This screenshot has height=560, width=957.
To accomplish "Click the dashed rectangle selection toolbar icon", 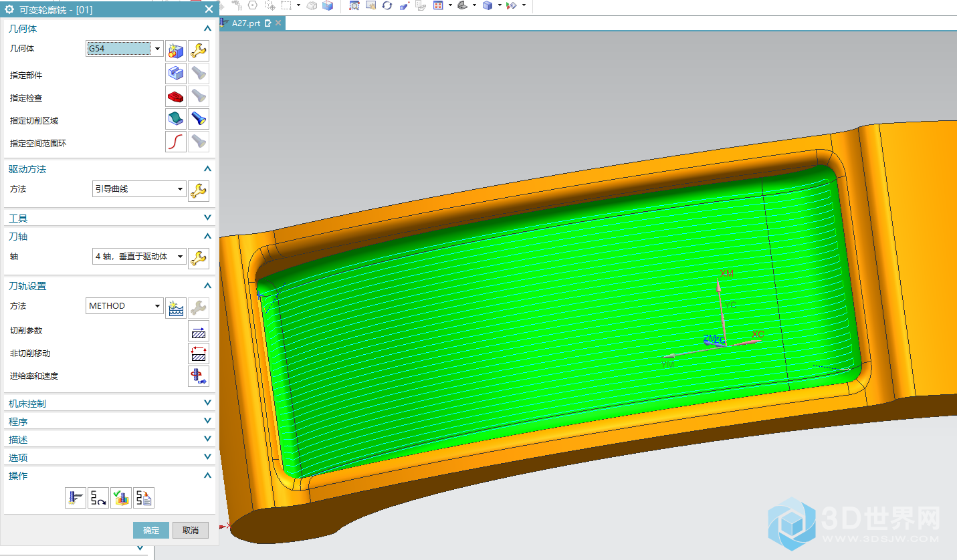I will (286, 5).
